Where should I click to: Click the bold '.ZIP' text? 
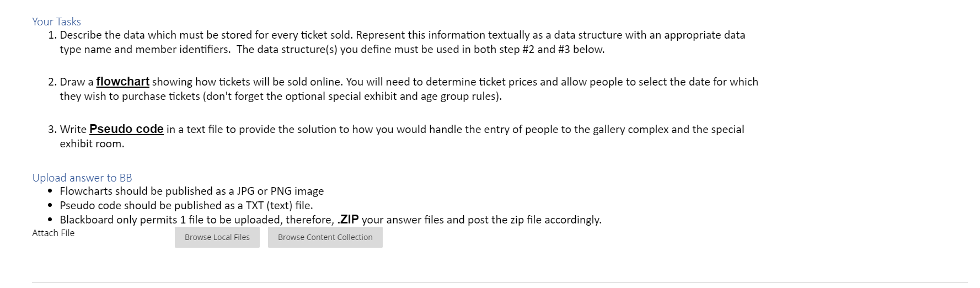(348, 220)
